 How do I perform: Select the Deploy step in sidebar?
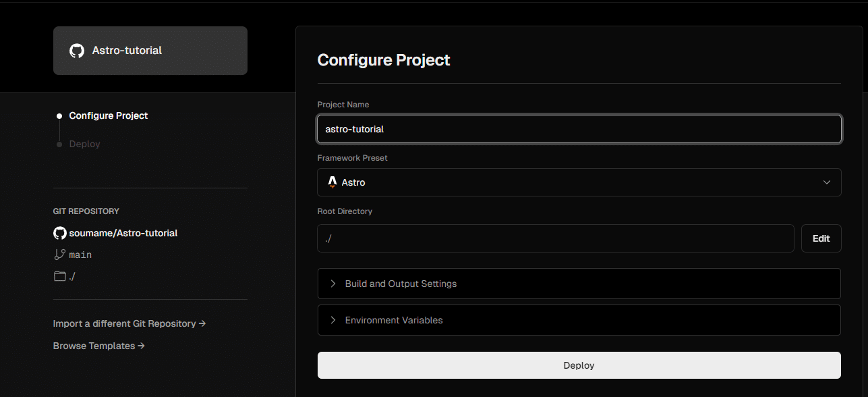[x=85, y=144]
